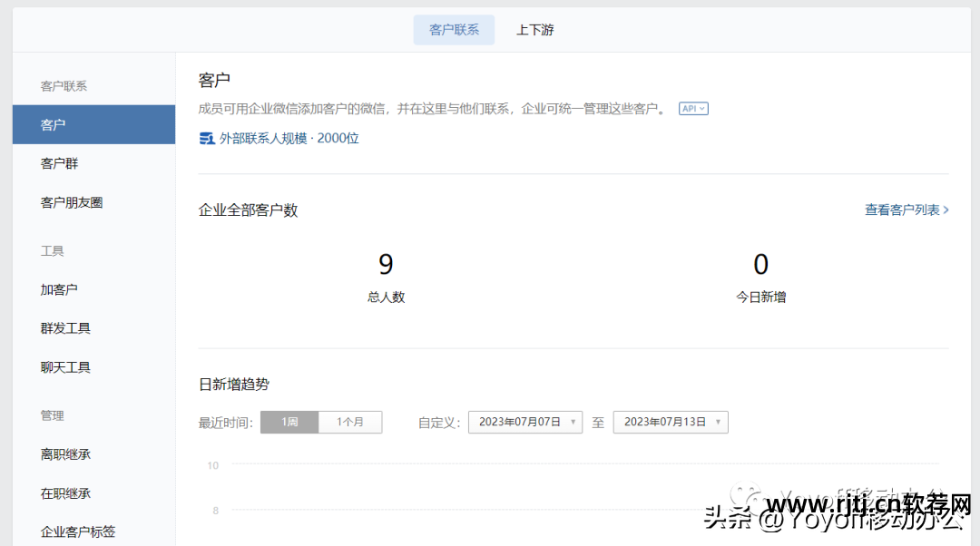This screenshot has height=546, width=980.
Task: Open 客户群 in the sidebar
Action: click(x=59, y=163)
